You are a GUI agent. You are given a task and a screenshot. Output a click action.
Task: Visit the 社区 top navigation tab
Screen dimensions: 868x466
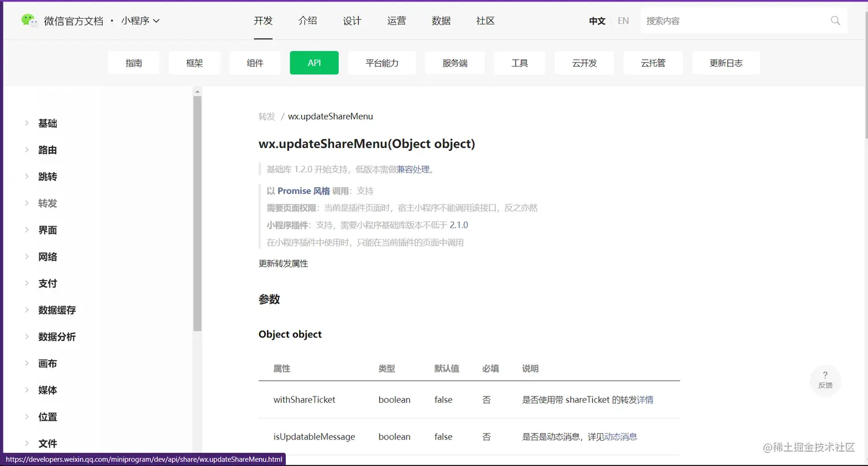[486, 21]
